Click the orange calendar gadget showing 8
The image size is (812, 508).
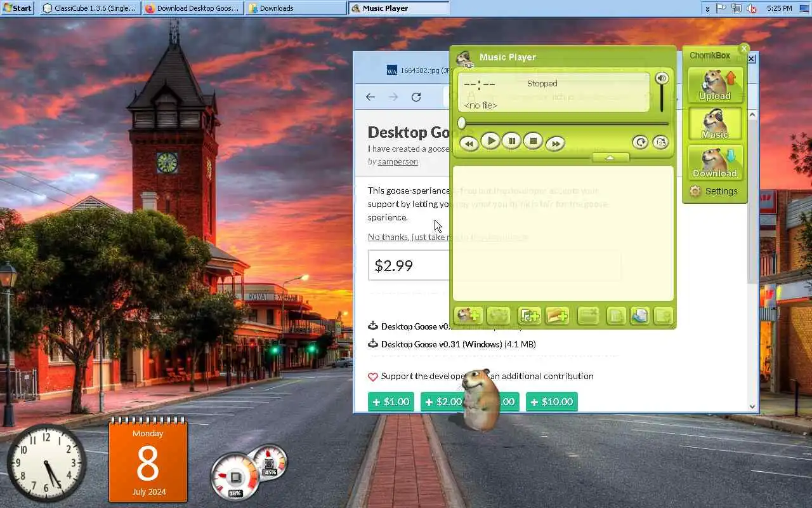pyautogui.click(x=148, y=460)
